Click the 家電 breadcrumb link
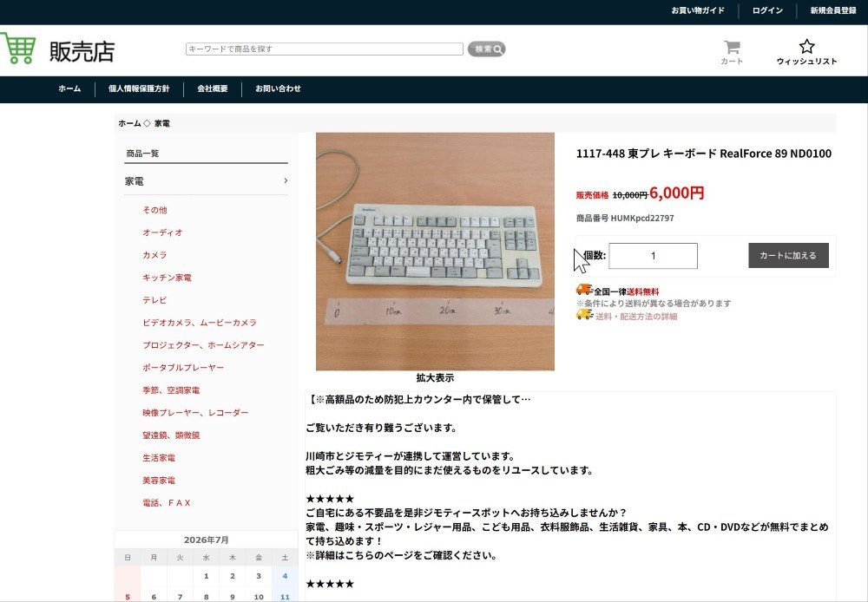The width and height of the screenshot is (868, 602). (162, 123)
